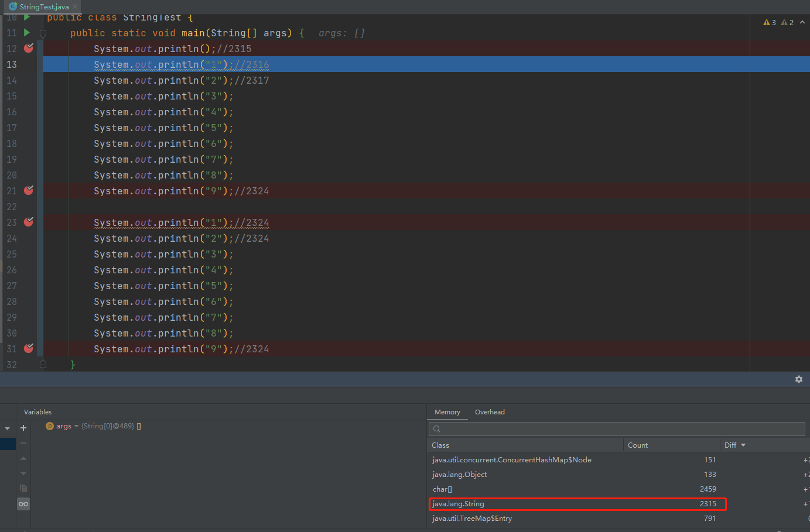Remove the breakpoint on line 31

[28, 349]
